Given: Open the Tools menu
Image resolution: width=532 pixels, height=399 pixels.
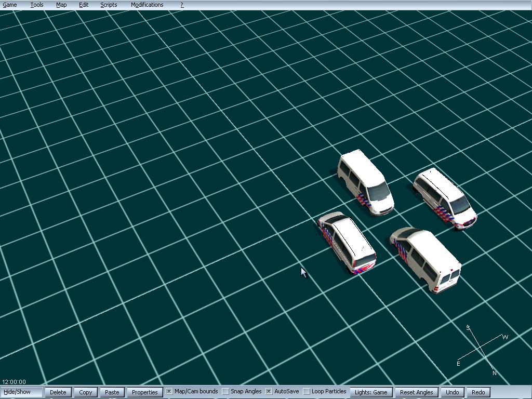Looking at the screenshot, I should (37, 5).
